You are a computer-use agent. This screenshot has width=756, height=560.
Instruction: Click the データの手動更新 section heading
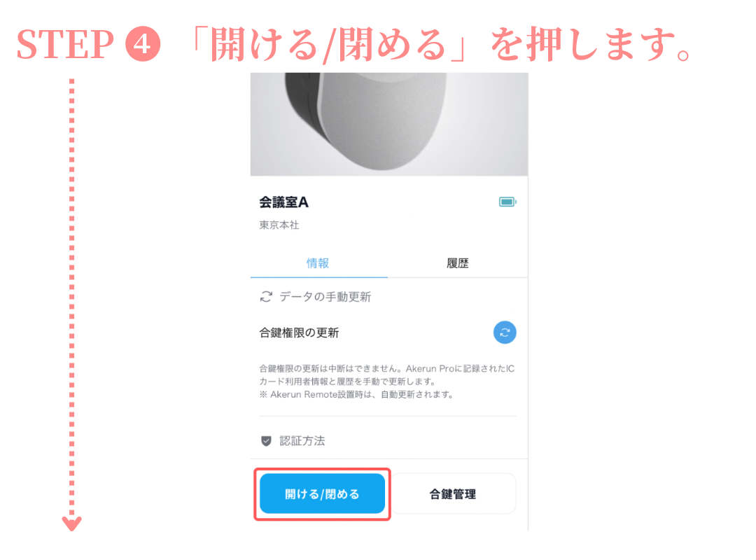point(325,297)
